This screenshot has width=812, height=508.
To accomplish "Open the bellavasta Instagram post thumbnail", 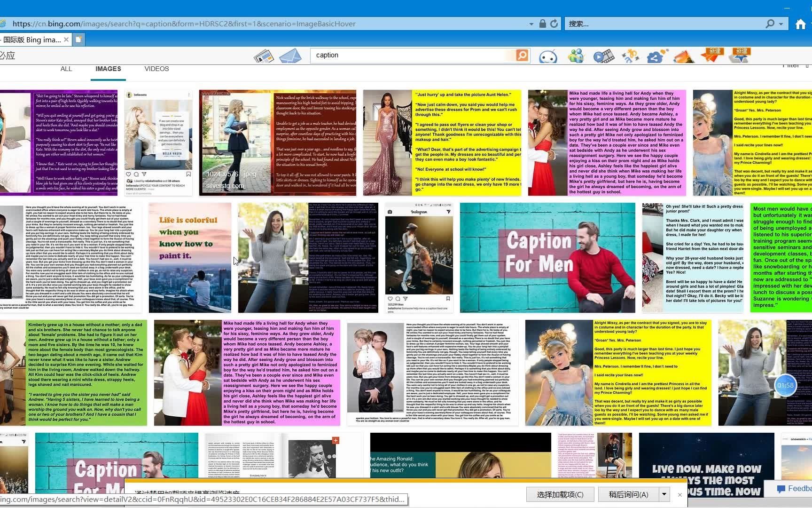I will [x=158, y=143].
